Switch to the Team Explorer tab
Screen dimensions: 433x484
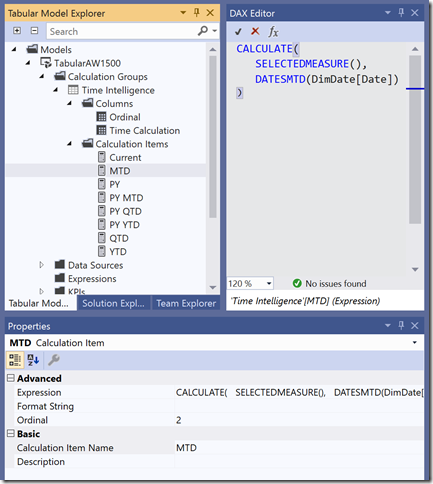[x=186, y=303]
